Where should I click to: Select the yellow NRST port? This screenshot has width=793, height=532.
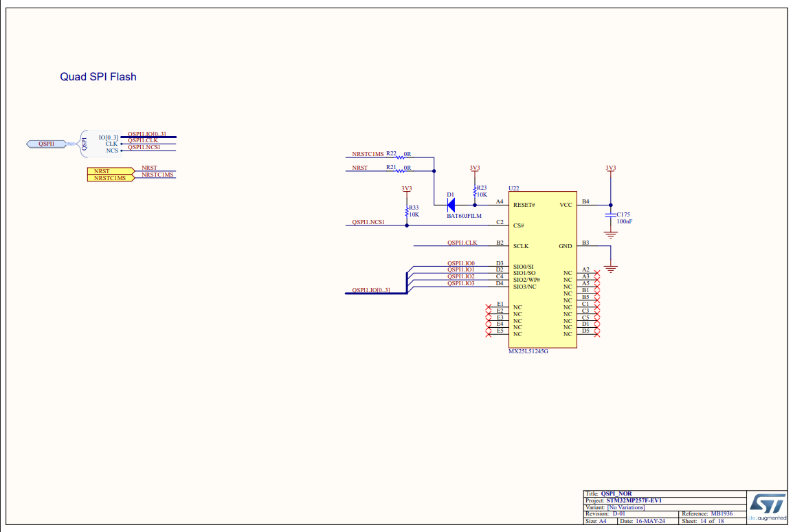pos(111,171)
